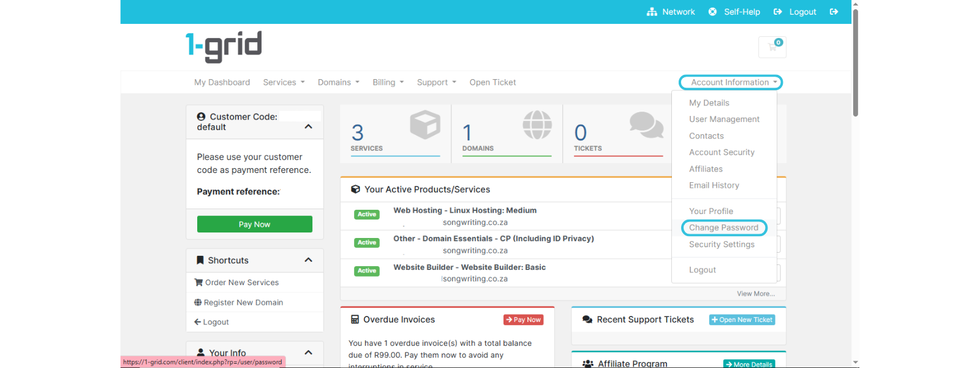Select Change Password from account menu

[x=723, y=228]
